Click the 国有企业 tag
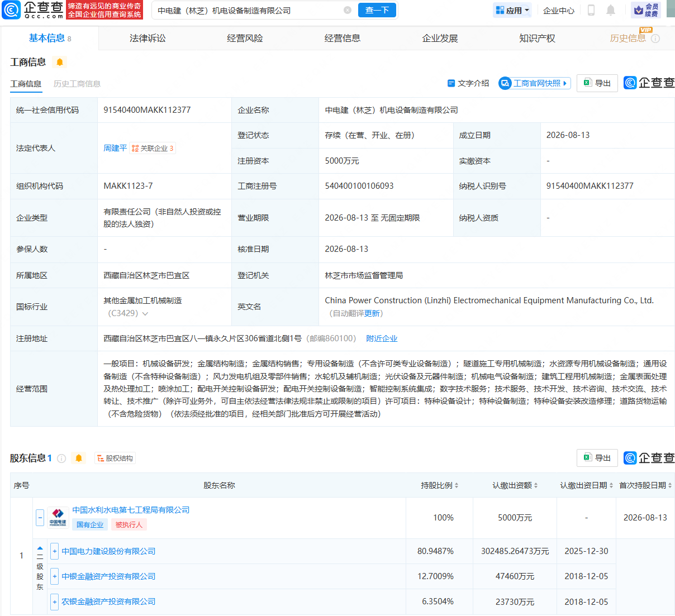Viewport: 675px width, 616px height. tap(90, 524)
